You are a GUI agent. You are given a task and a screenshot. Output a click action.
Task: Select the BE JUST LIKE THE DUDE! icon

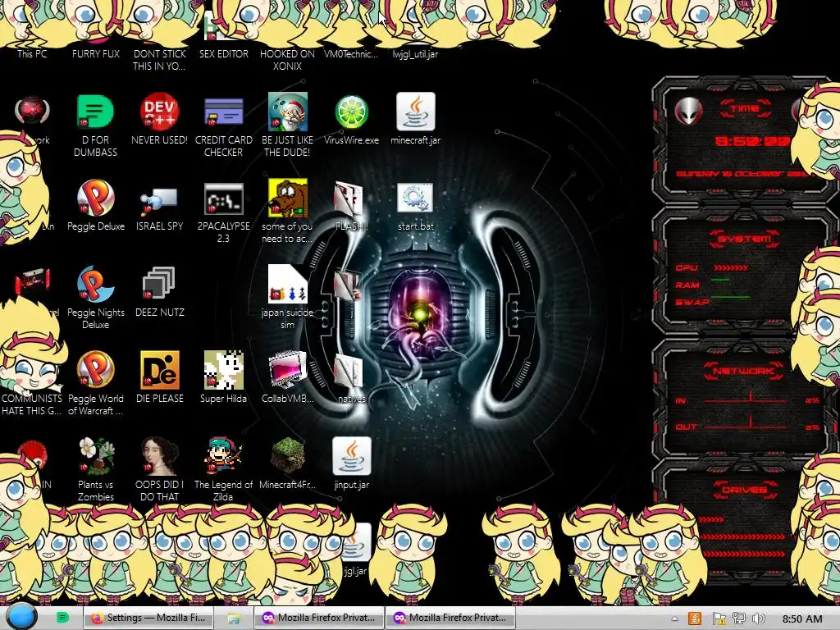point(288,112)
